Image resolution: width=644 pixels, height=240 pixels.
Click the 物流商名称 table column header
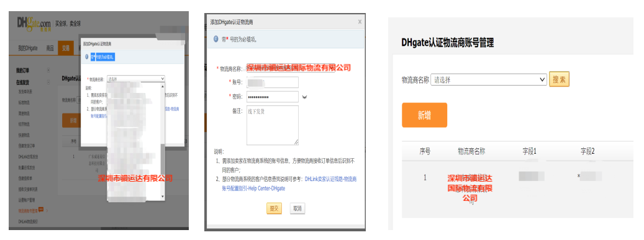(471, 151)
